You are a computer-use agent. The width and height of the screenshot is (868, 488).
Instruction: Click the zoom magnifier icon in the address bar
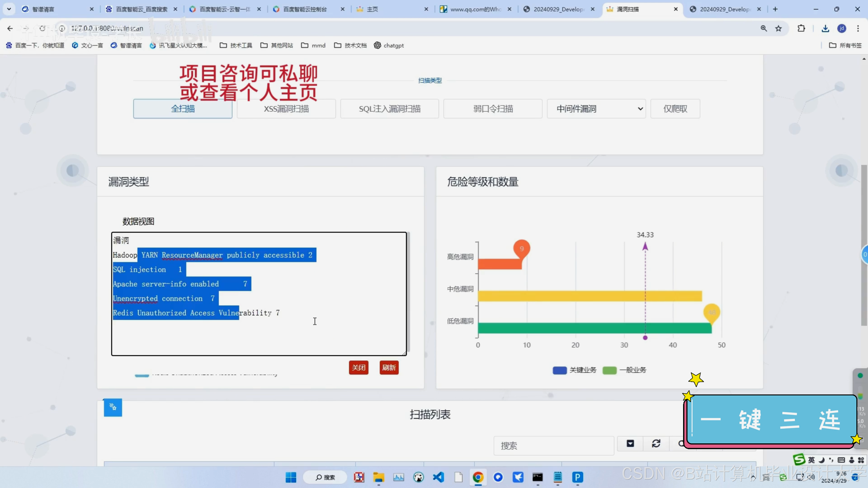click(x=764, y=29)
